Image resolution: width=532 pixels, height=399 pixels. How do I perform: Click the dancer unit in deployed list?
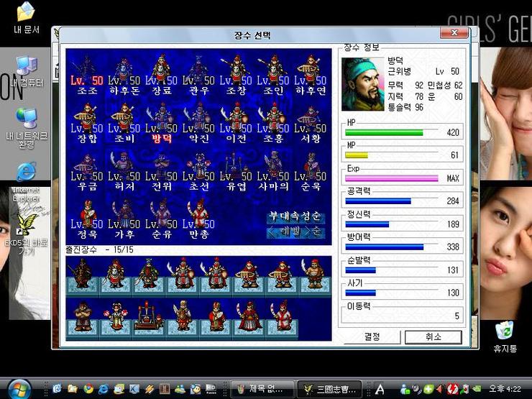[x=116, y=316]
